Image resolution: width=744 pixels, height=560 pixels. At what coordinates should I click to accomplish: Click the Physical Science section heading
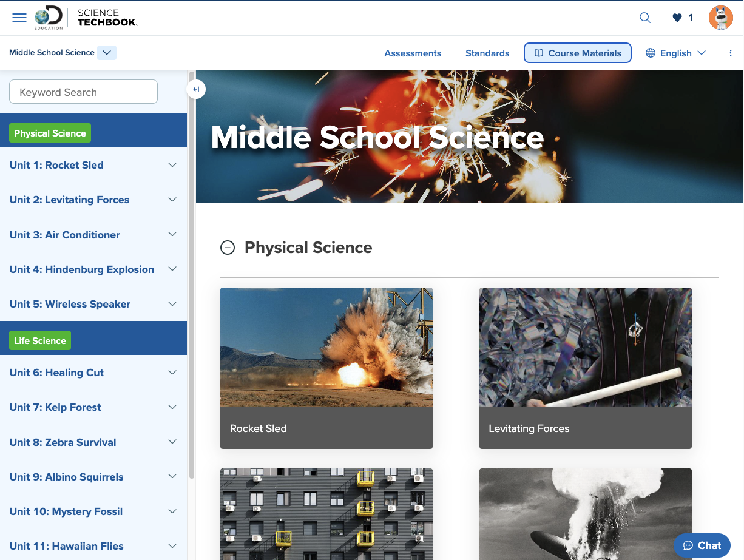308,248
